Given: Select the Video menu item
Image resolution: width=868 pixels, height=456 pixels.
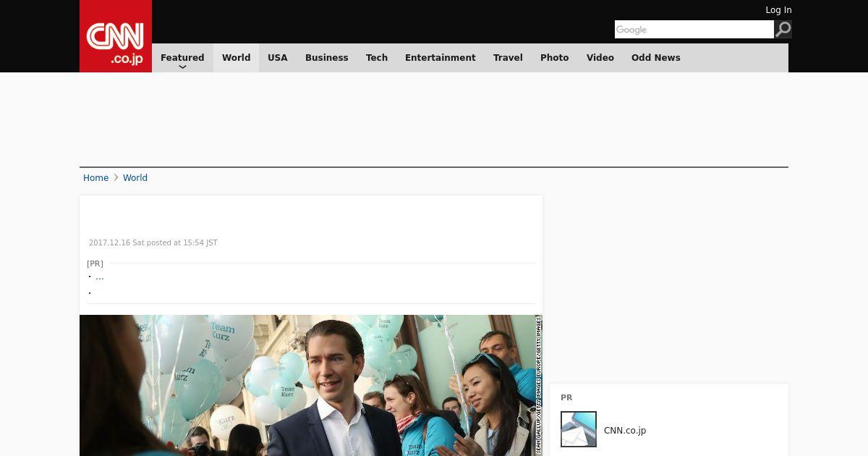Looking at the screenshot, I should click(x=600, y=58).
